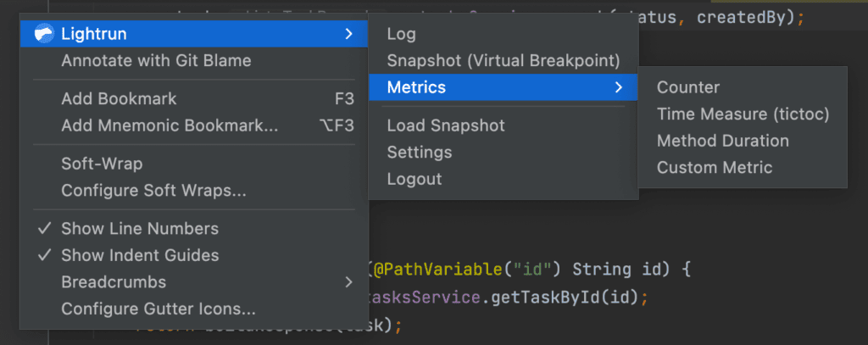The height and width of the screenshot is (345, 868).
Task: Open Lightrun Settings
Action: click(419, 153)
